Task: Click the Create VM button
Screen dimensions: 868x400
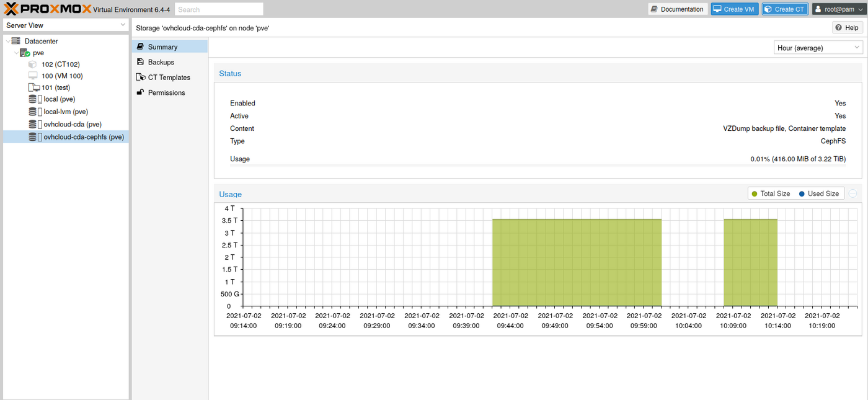Action: pyautogui.click(x=734, y=9)
